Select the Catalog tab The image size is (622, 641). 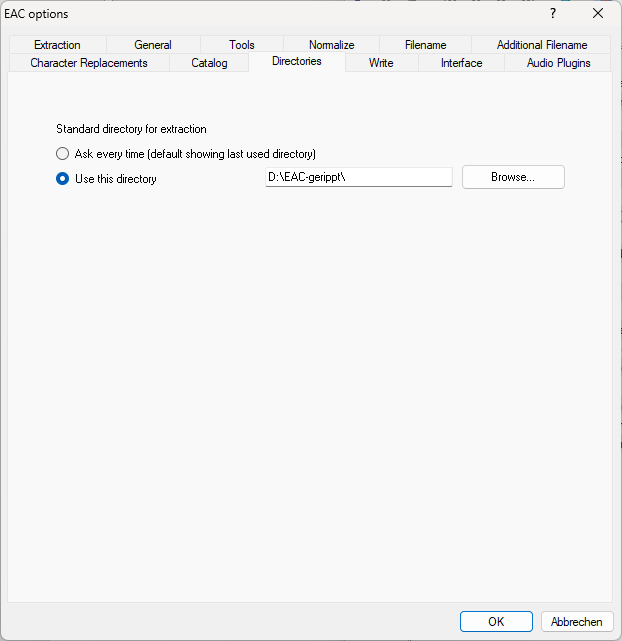pos(209,63)
